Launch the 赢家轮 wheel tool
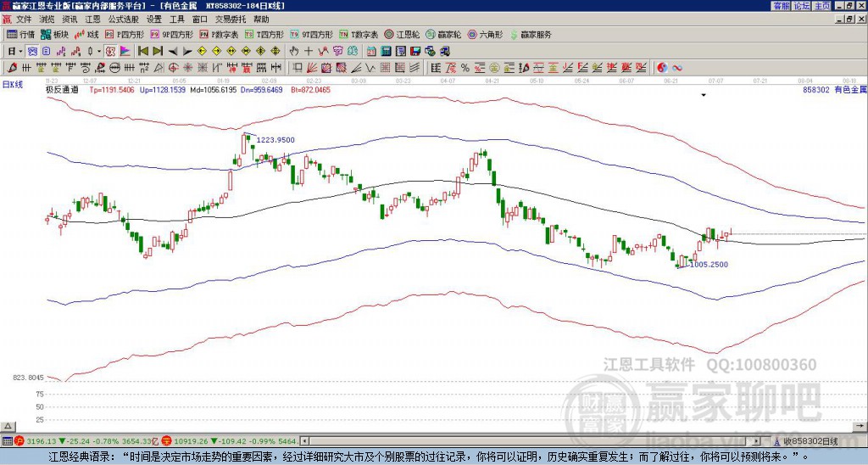The image size is (868, 465). (443, 34)
